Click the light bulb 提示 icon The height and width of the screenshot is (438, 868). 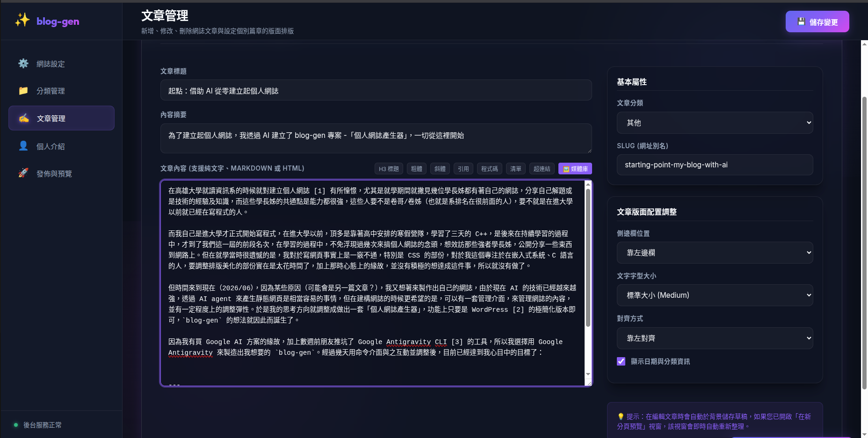pyautogui.click(x=621, y=416)
